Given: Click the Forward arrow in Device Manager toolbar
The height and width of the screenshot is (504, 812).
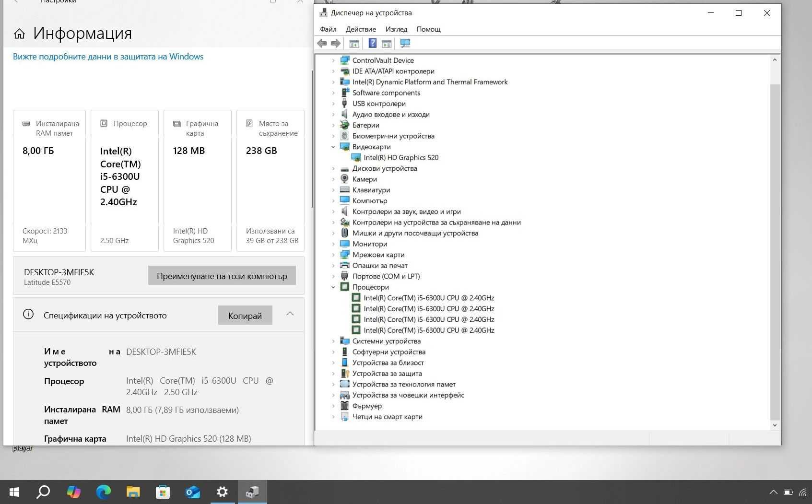Looking at the screenshot, I should [336, 44].
